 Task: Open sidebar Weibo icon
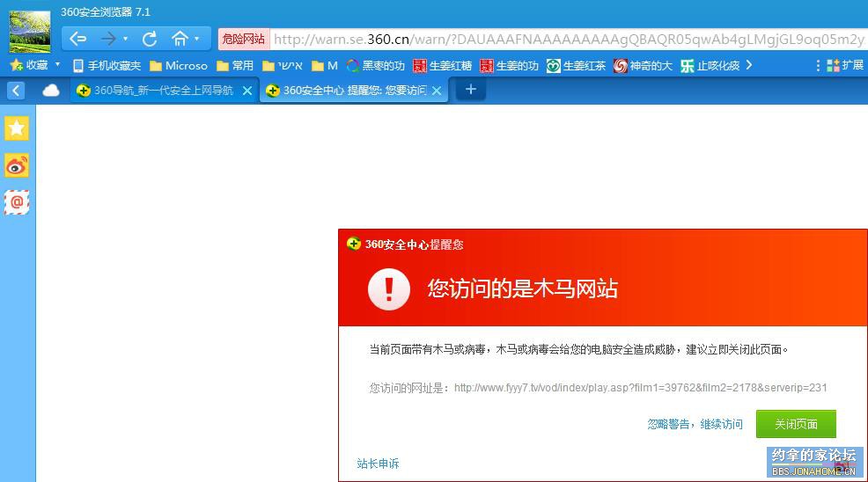pyautogui.click(x=17, y=165)
